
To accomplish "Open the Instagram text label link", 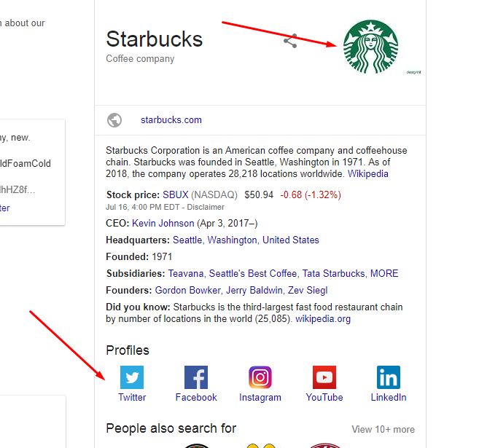I will click(x=260, y=397).
